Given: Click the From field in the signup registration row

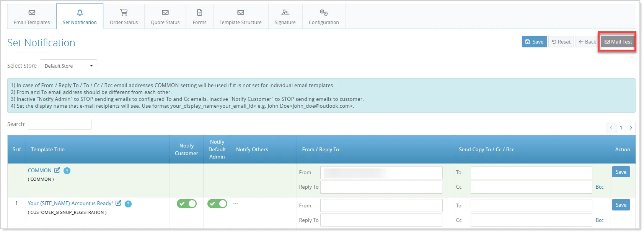Looking at the screenshot, I should (382, 205).
